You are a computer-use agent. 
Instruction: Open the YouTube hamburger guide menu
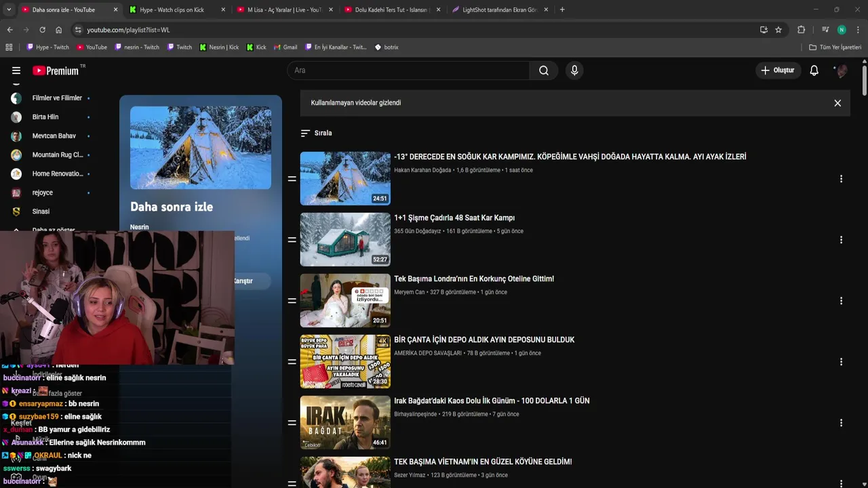pyautogui.click(x=16, y=70)
